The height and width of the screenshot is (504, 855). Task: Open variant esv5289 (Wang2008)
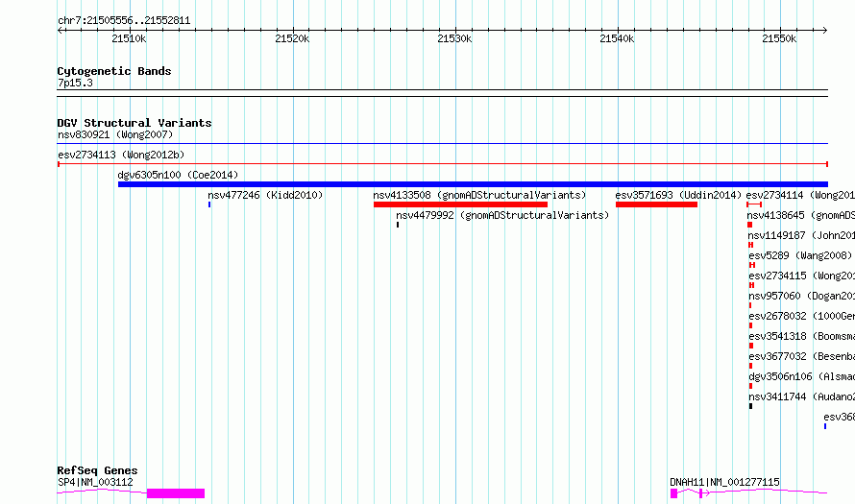(x=800, y=255)
